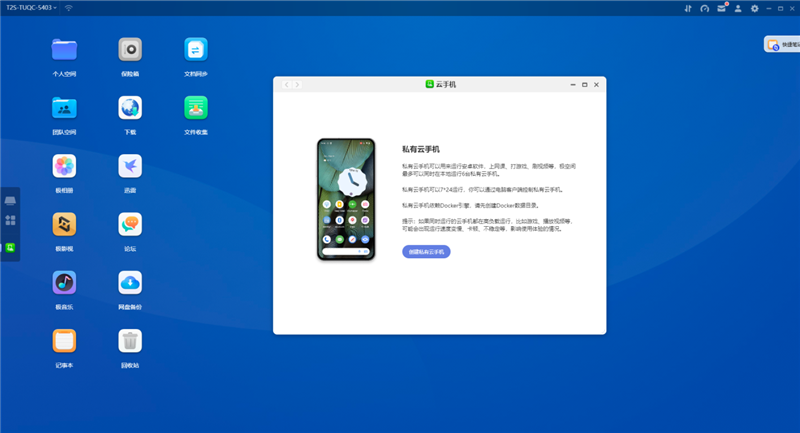This screenshot has width=800, height=433.
Task: Open the user account icon in top bar
Action: [738, 8]
